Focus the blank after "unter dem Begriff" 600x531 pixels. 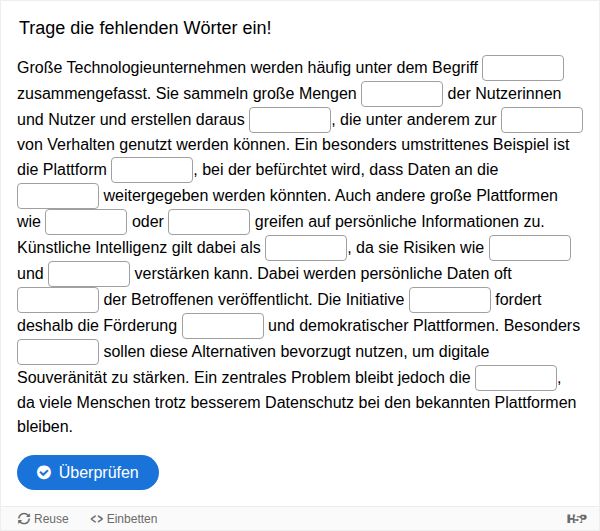point(524,68)
